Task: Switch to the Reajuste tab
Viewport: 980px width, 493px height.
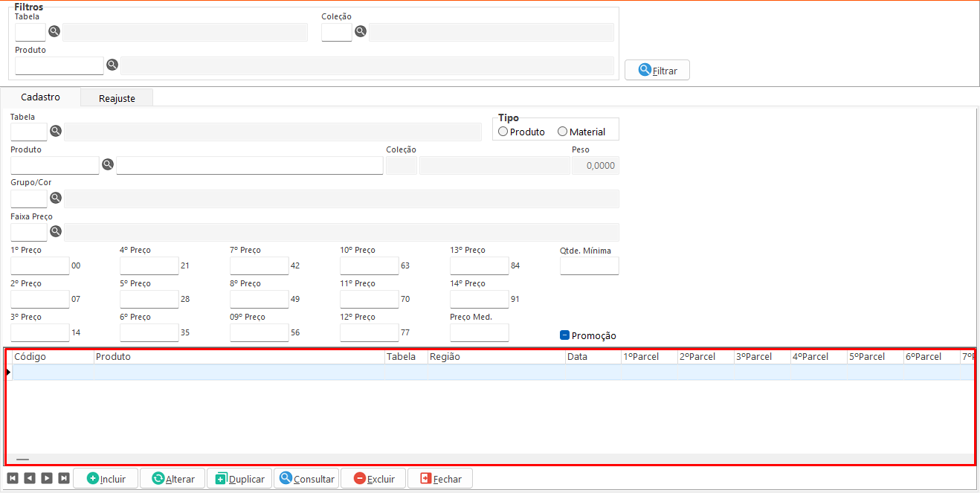Action: pyautogui.click(x=117, y=98)
